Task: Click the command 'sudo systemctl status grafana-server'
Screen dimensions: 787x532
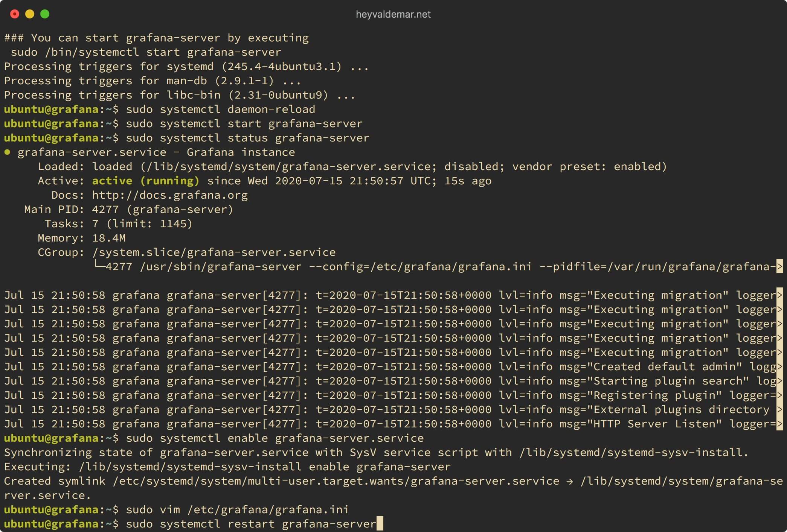Action: click(247, 138)
